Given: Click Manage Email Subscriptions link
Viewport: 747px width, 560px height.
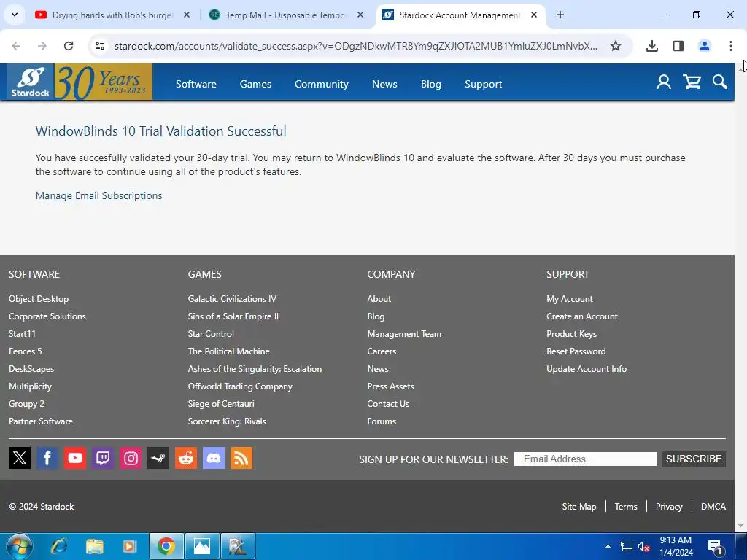Looking at the screenshot, I should click(98, 195).
